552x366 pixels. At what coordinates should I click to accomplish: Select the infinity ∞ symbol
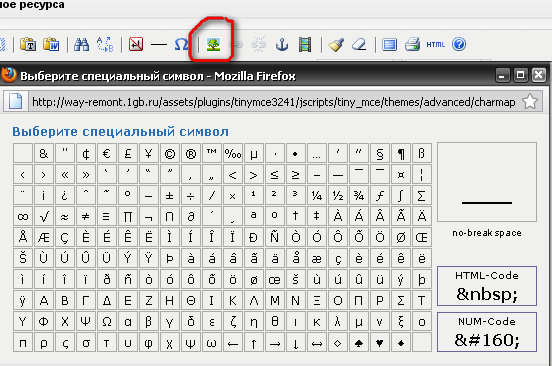click(x=23, y=216)
